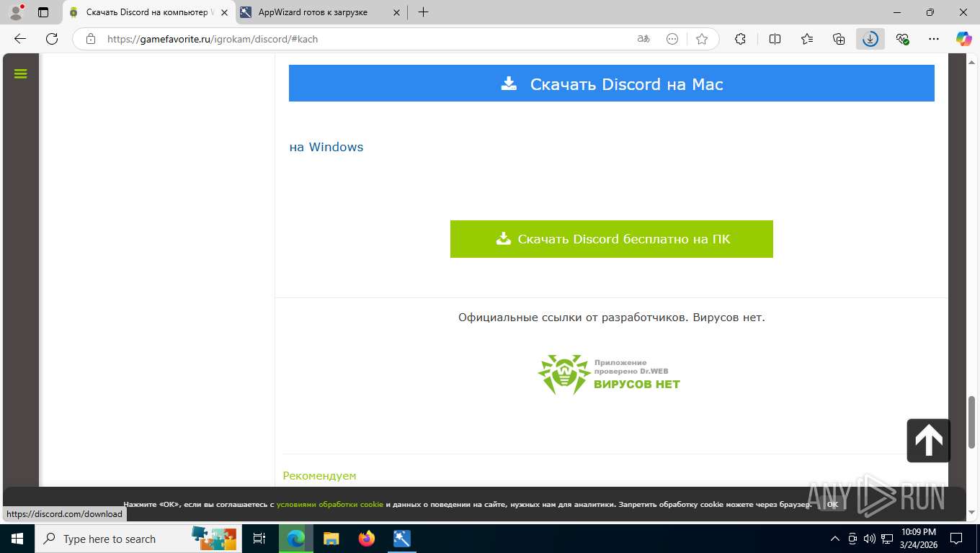Screen dimensions: 980x553
Task: Toggle the split screen icon
Action: tap(775, 39)
